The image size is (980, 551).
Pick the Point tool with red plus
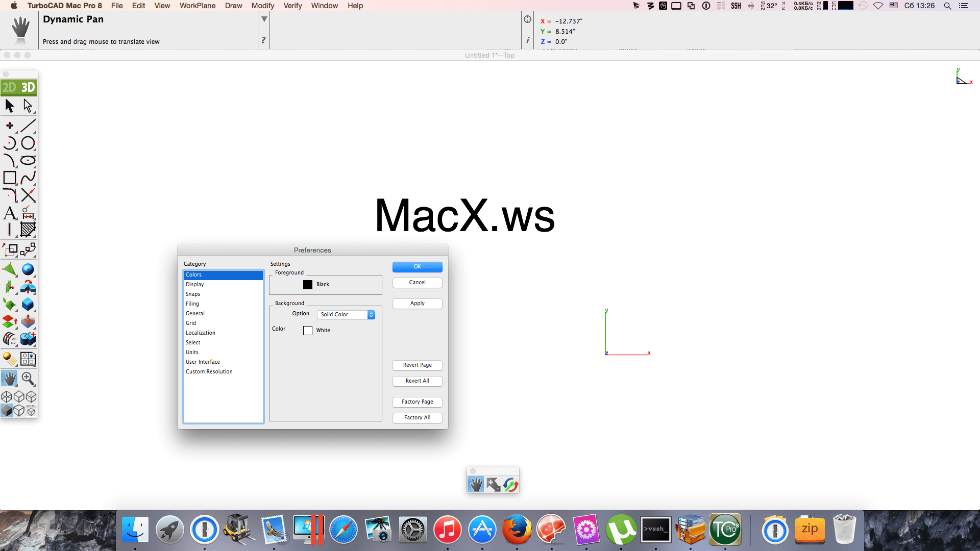pyautogui.click(x=10, y=126)
